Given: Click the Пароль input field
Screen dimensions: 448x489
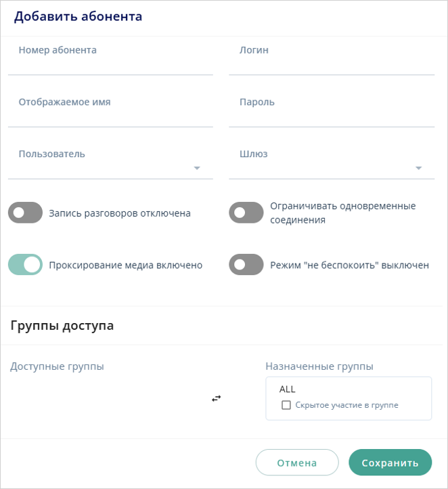Looking at the screenshot, I should coord(332,115).
